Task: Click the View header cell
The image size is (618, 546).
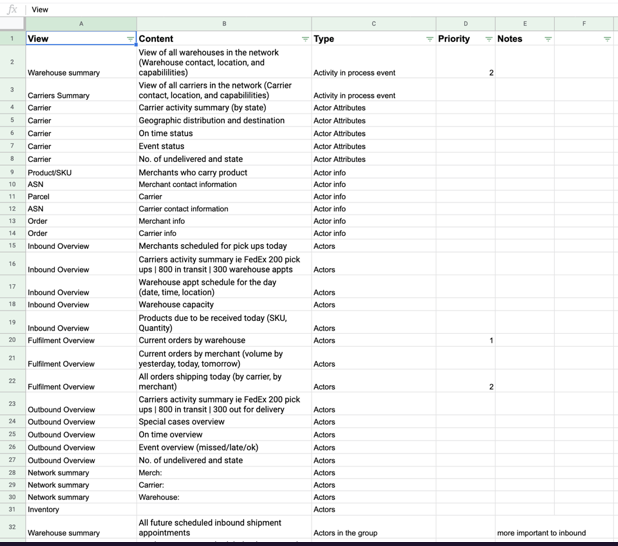Action: click(81, 39)
